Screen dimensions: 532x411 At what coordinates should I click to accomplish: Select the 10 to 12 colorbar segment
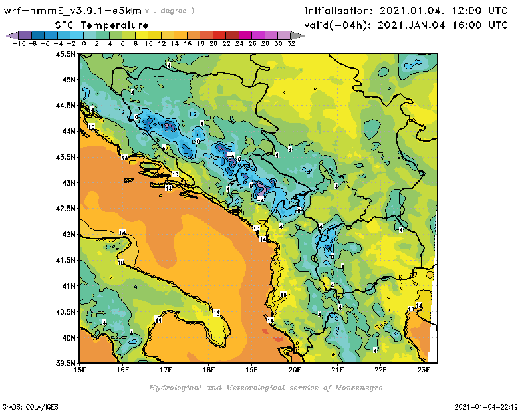[x=154, y=35]
